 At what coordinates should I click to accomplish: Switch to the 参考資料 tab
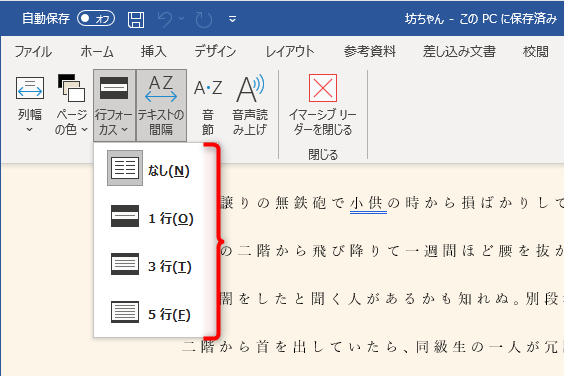coord(369,52)
